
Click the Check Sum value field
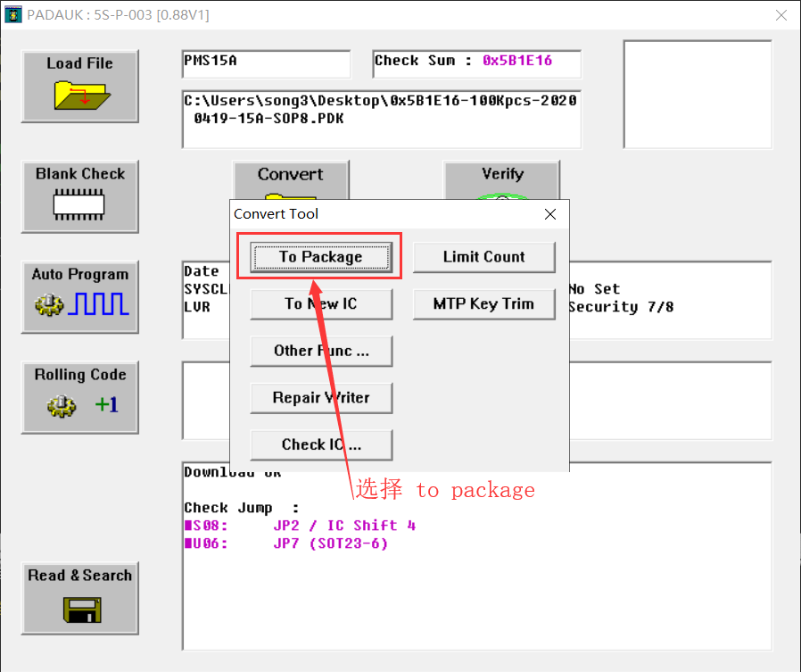(x=476, y=63)
